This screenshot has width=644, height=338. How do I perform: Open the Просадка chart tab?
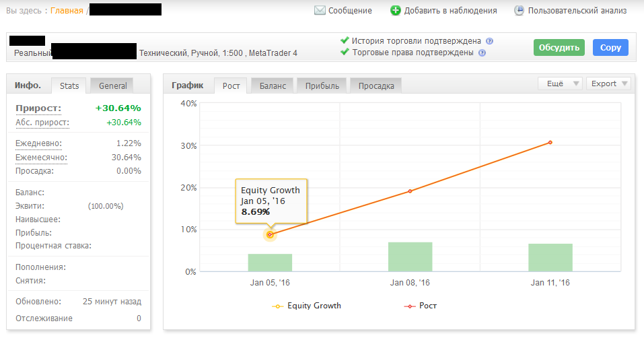coord(375,86)
